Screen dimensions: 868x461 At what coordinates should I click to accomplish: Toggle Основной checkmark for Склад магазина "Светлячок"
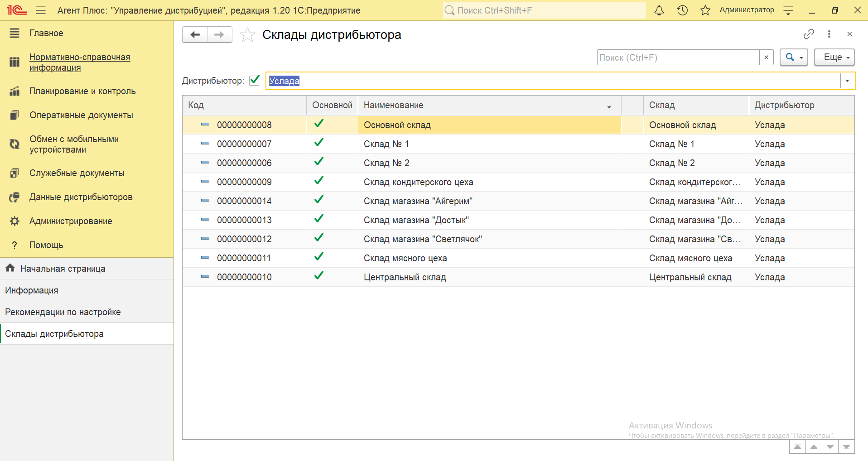(x=319, y=237)
